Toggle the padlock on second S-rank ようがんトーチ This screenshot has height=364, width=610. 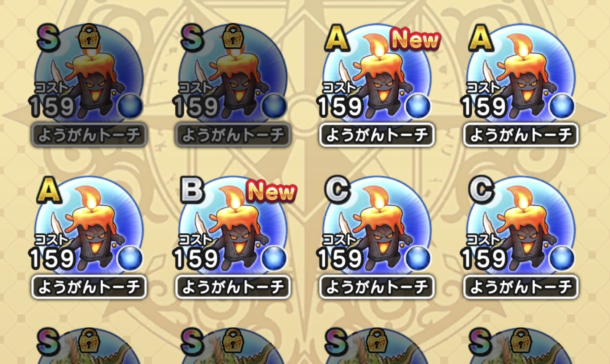coord(233,36)
